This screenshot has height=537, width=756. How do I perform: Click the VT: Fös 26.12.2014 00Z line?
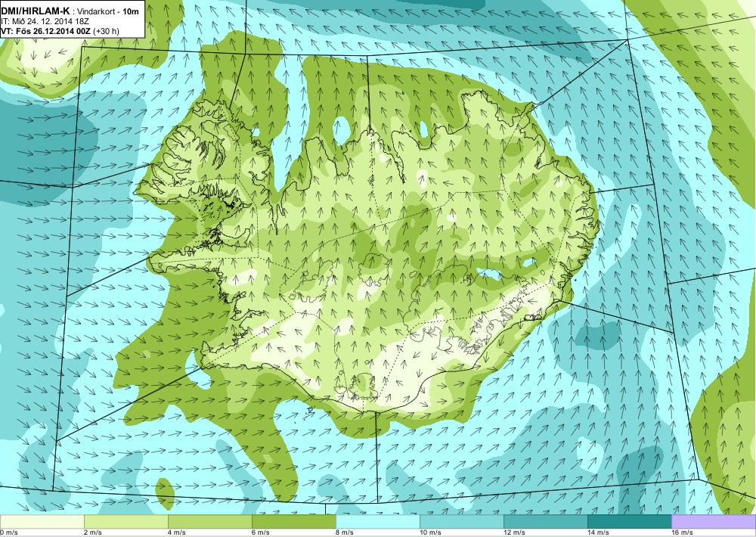tap(60, 31)
